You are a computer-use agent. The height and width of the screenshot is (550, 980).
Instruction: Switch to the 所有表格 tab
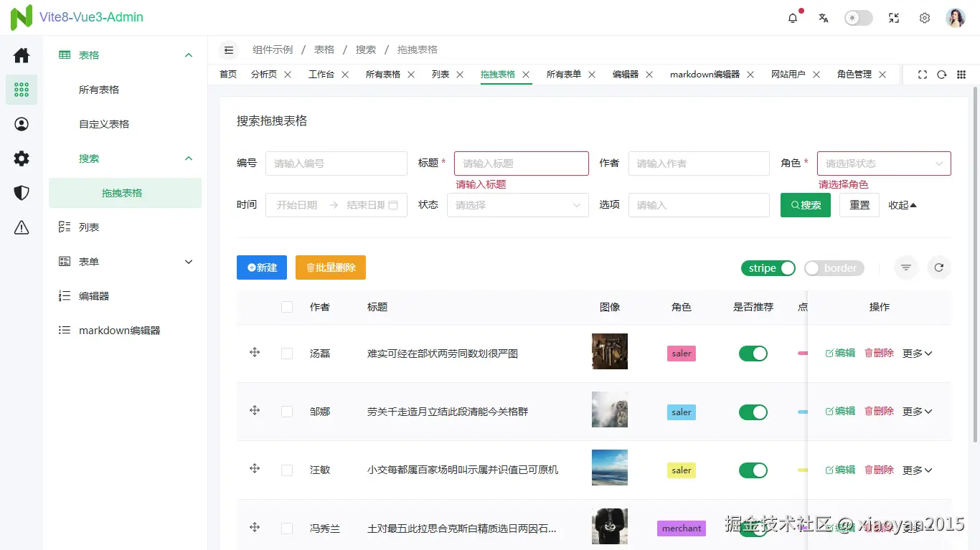[x=383, y=74]
